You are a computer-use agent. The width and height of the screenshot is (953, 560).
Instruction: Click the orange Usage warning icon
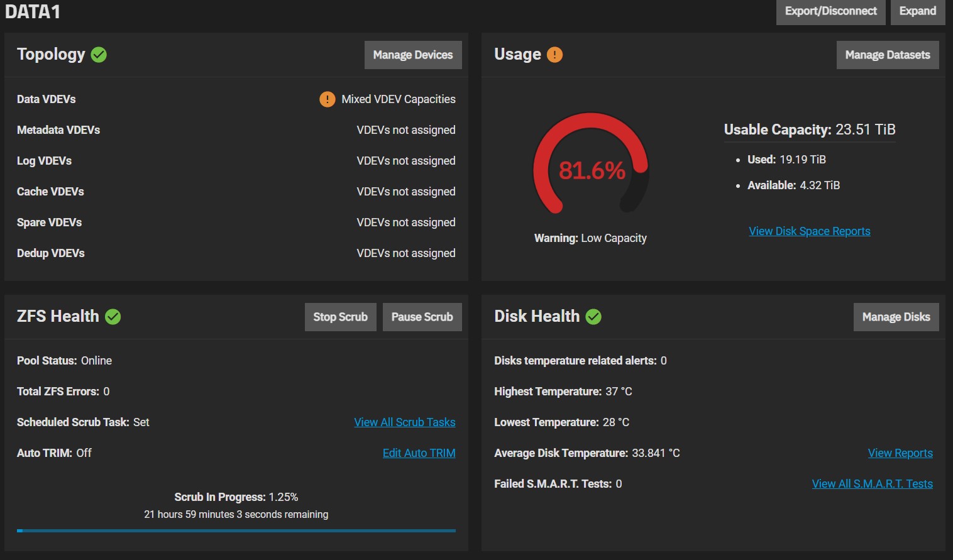(x=554, y=55)
